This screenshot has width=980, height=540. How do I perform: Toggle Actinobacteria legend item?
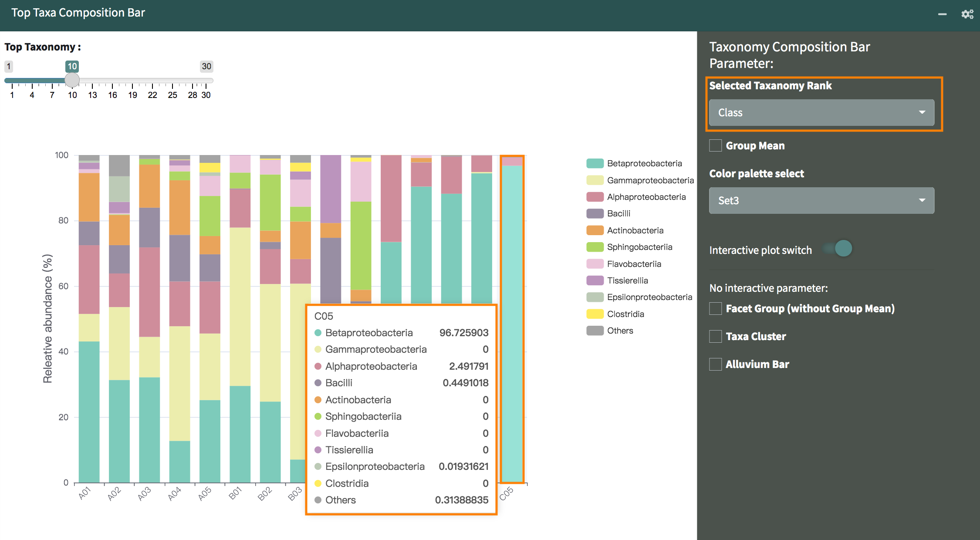(635, 230)
